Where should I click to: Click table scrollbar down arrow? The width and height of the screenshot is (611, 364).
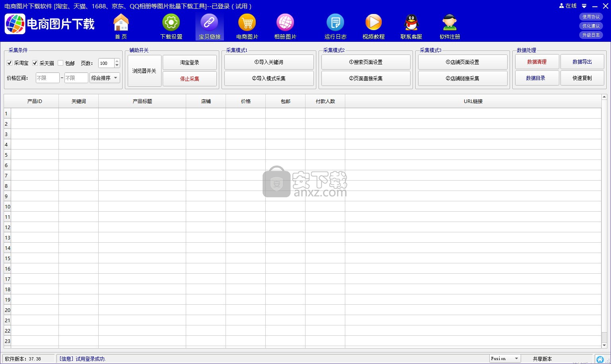(604, 345)
